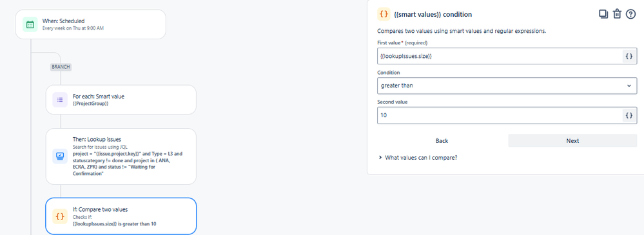This screenshot has width=644, height=235.
Task: Select the When: Scheduled trigger card
Action: coord(90,24)
